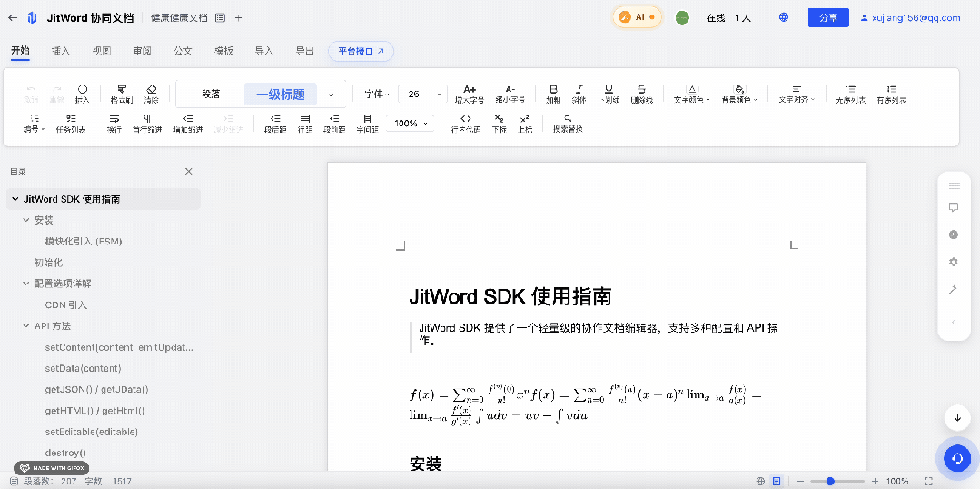This screenshot has height=489, width=980.
Task: Toggle 下标 subscript
Action: [x=499, y=124]
